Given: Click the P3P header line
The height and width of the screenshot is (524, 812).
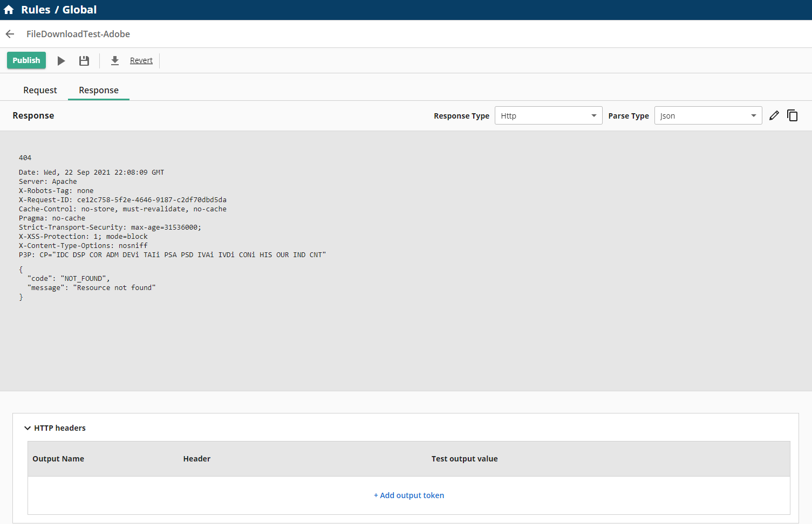Looking at the screenshot, I should tap(172, 255).
